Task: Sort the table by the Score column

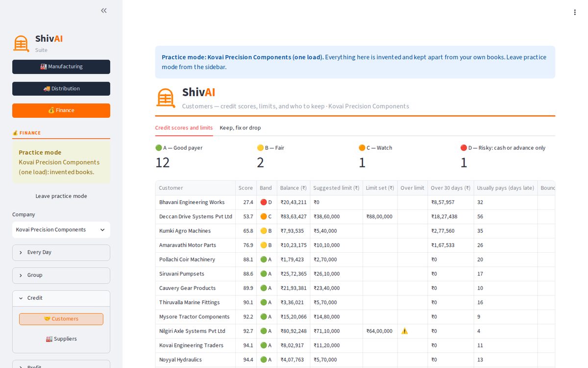Action: [x=246, y=188]
